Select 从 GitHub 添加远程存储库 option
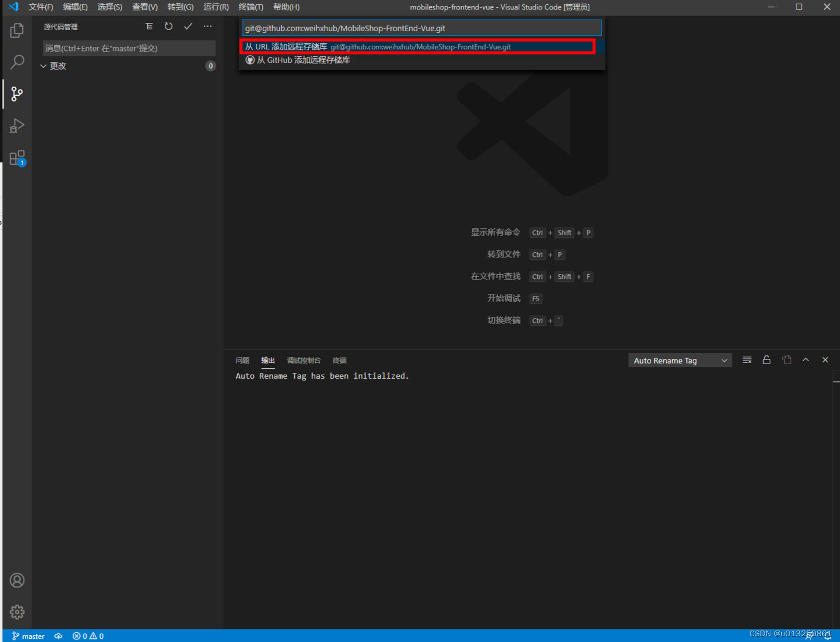This screenshot has height=642, width=840. [422, 60]
